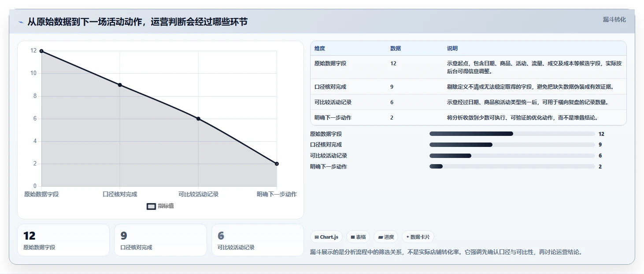Click the chart point for 明确下一步动作
This screenshot has height=274, width=644.
(277, 164)
